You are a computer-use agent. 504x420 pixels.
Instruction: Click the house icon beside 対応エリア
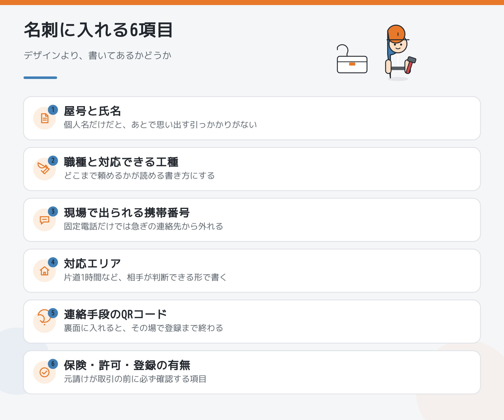45,271
